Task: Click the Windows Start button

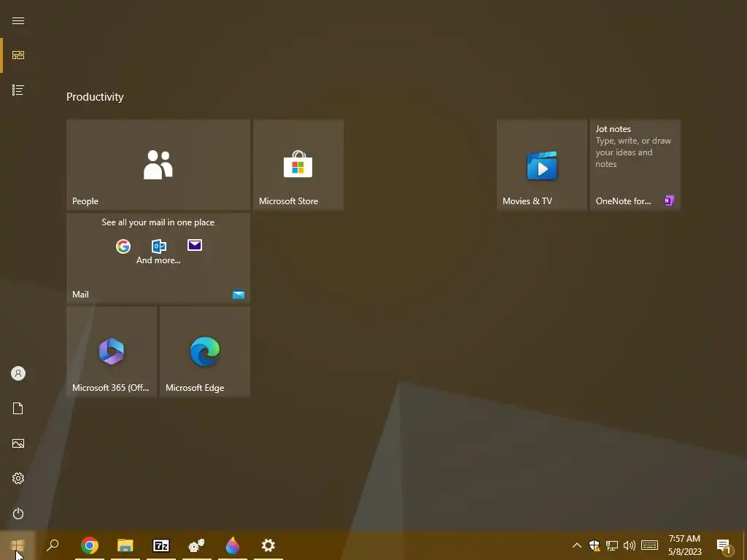Action: coord(18,545)
